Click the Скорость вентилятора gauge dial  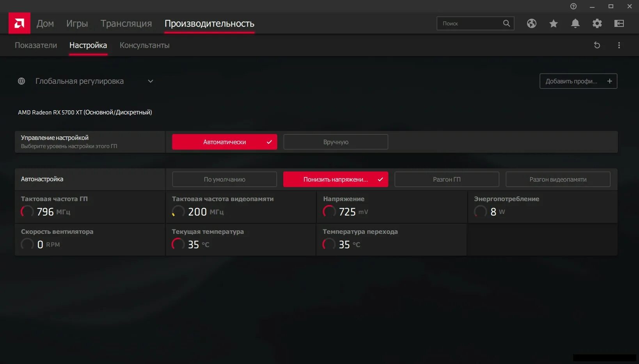coord(27,244)
